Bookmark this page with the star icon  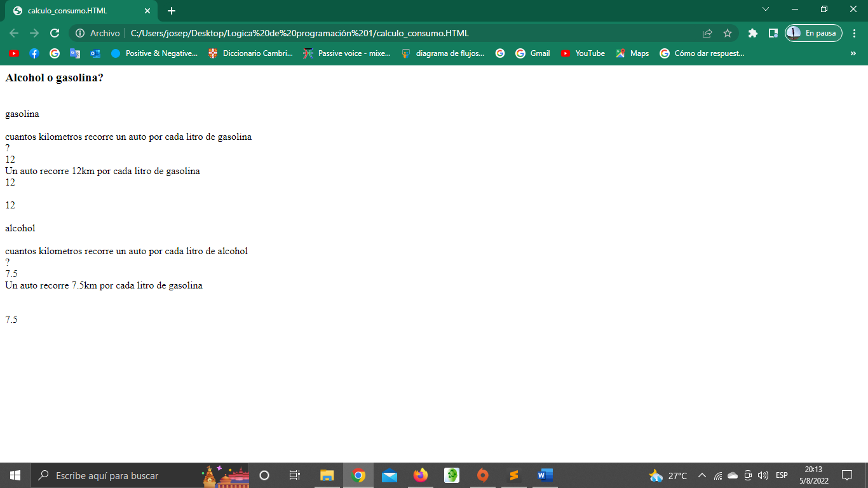(728, 33)
